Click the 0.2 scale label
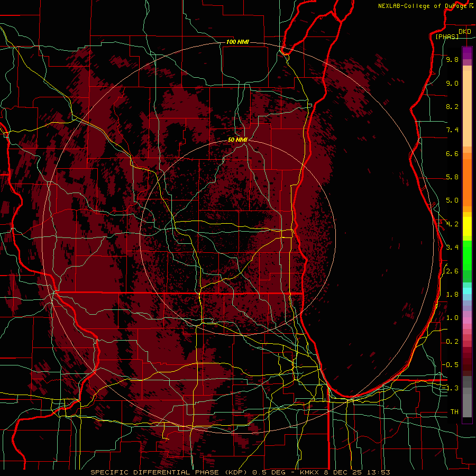The width and height of the screenshot is (476, 476). click(452, 342)
